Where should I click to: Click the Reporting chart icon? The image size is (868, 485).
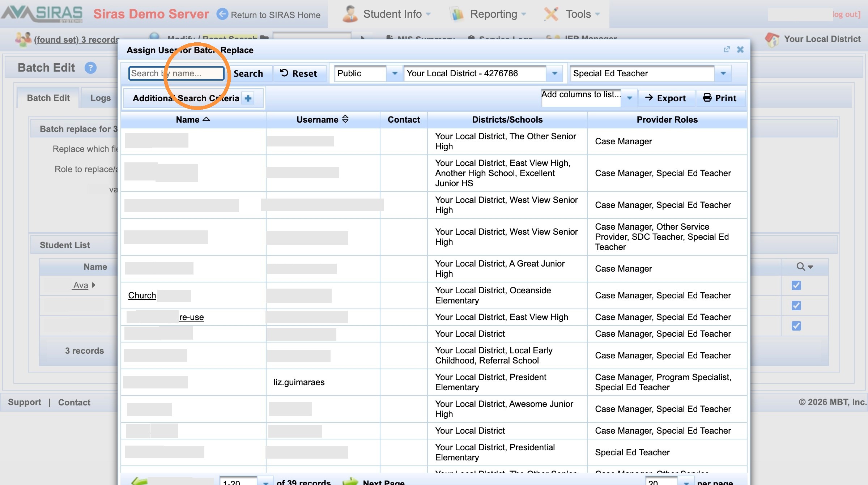click(457, 14)
